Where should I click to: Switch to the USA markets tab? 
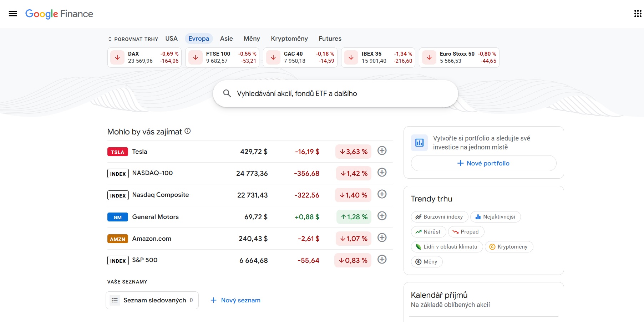171,39
